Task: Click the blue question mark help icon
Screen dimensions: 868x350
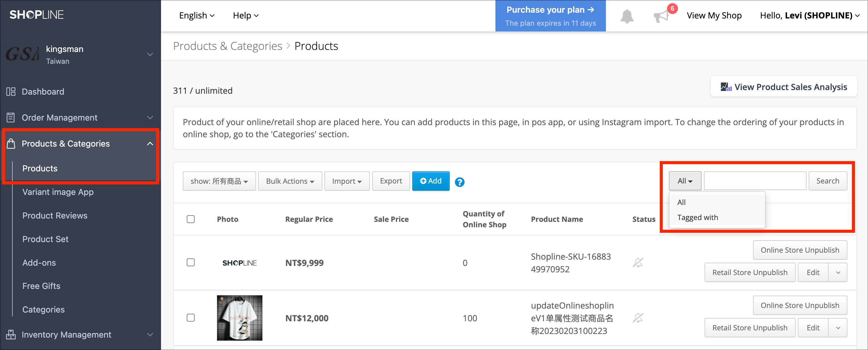Action: coord(460,182)
